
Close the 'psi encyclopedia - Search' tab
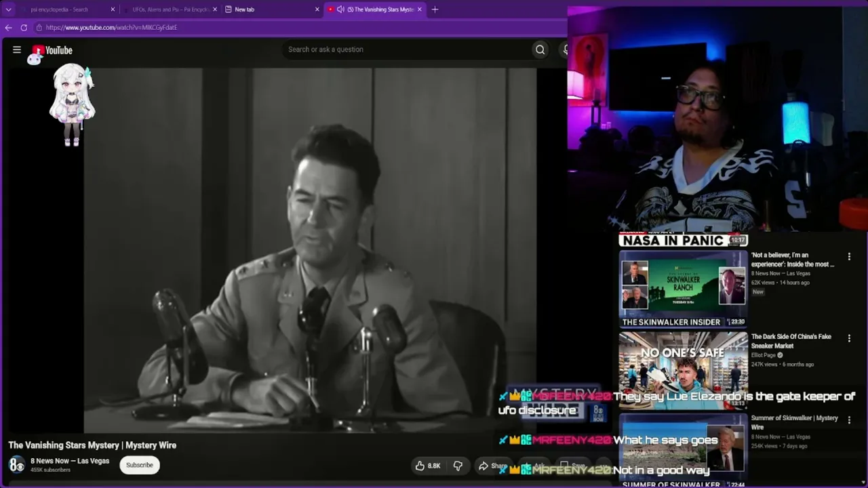click(113, 9)
